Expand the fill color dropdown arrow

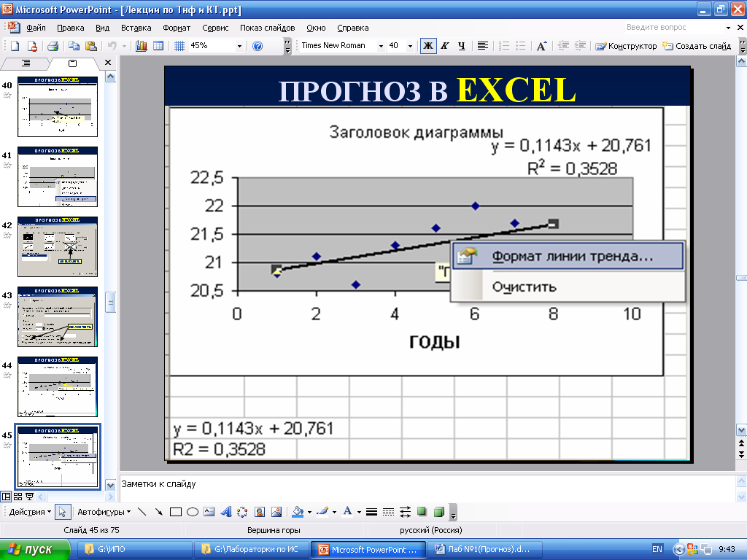(x=309, y=512)
